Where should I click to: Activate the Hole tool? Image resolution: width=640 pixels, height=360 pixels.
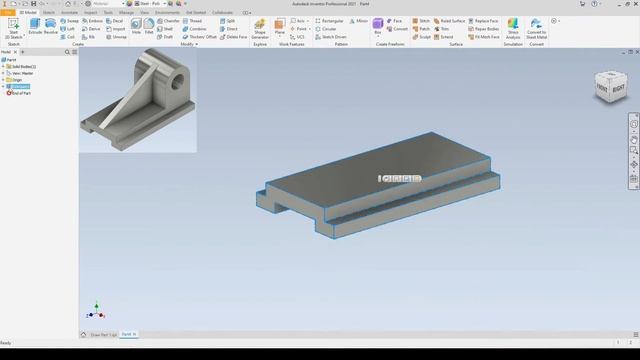(136, 26)
